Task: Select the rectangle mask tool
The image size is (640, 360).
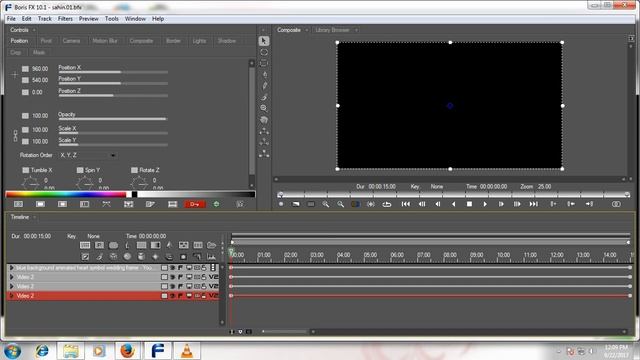Action: [264, 63]
